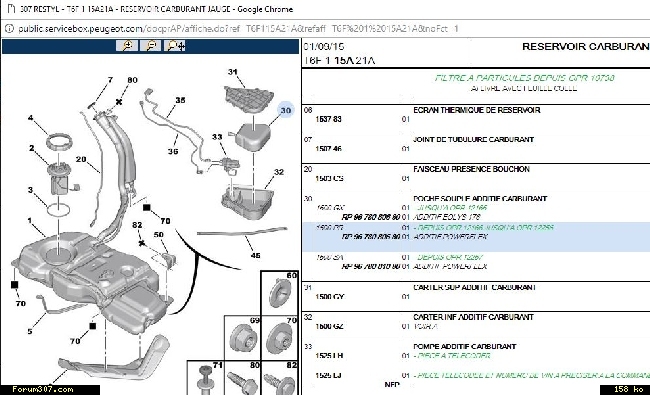Select callout 2 for the fuel pump
Image resolution: width=650 pixels, height=395 pixels.
point(32,148)
